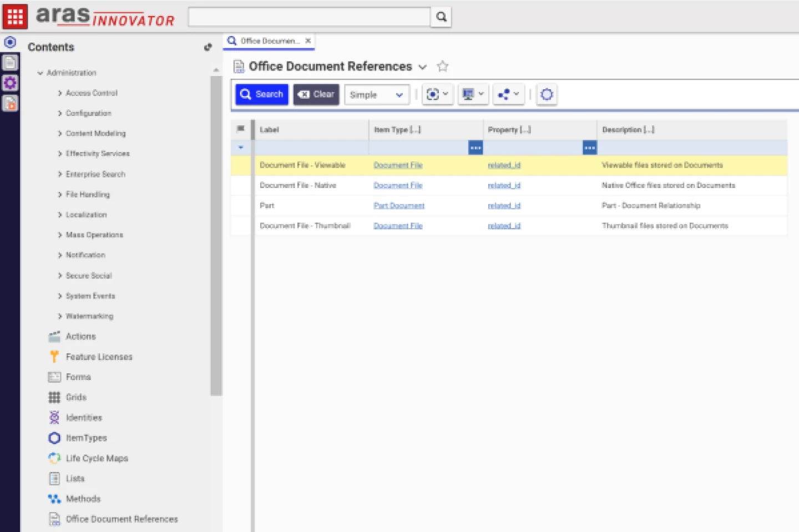Click the Label filter row cell
This screenshot has height=532, width=799.
[x=311, y=148]
